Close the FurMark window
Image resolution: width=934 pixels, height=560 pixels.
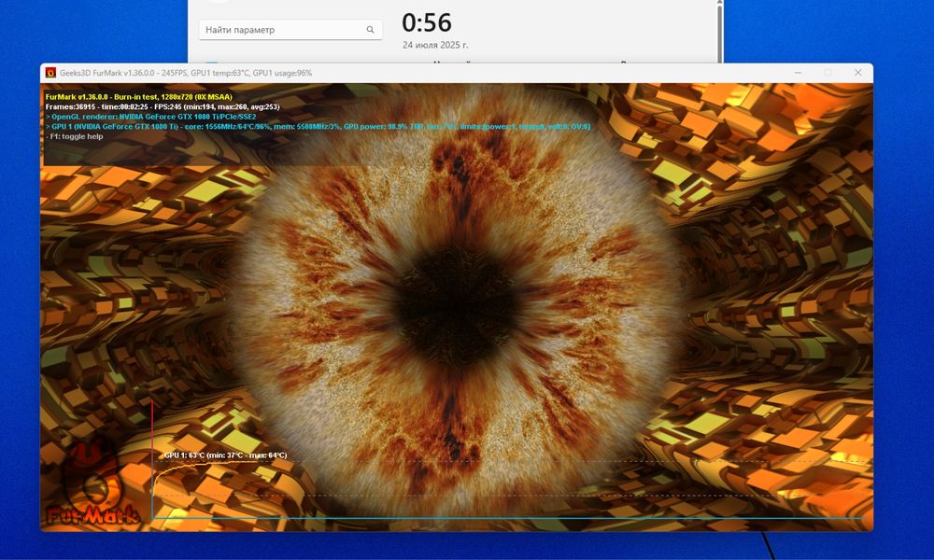click(x=857, y=73)
